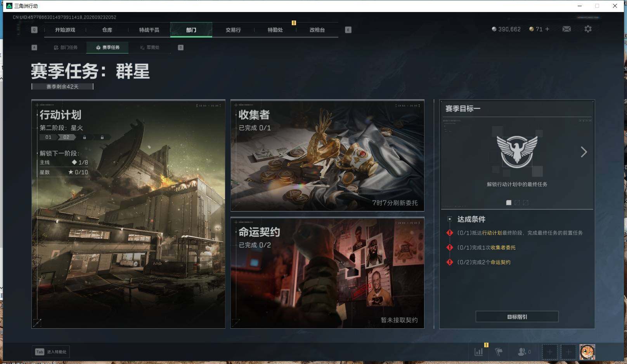Open the 收集者 card
Viewport: 627px width, 364px height.
tap(327, 155)
